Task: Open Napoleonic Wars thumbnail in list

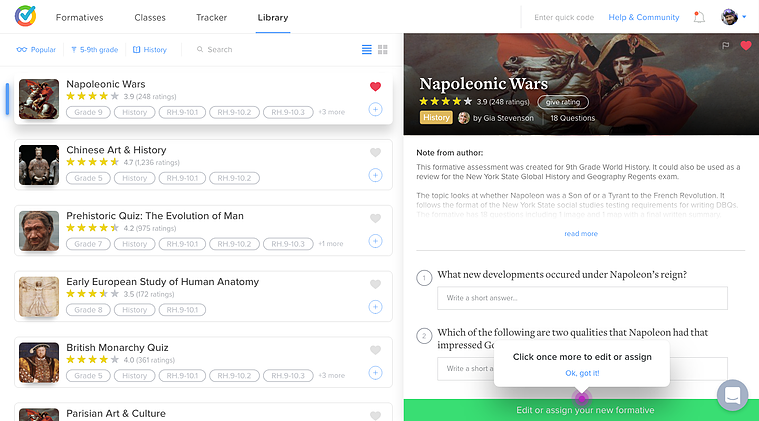Action: [x=39, y=99]
